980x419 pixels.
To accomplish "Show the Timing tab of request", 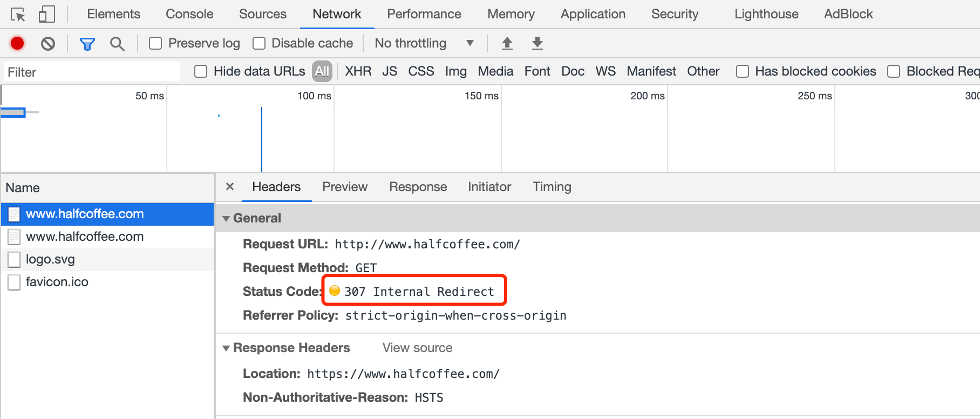I will point(552,187).
